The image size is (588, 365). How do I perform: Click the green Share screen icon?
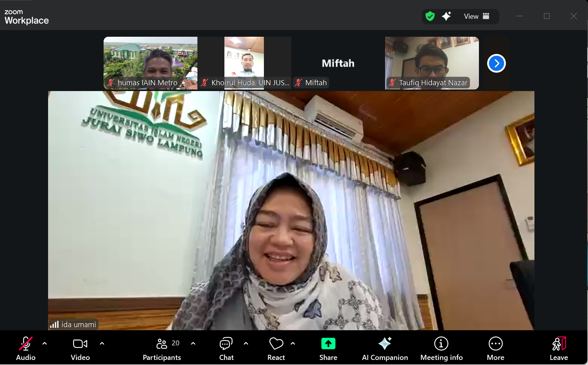(x=328, y=344)
